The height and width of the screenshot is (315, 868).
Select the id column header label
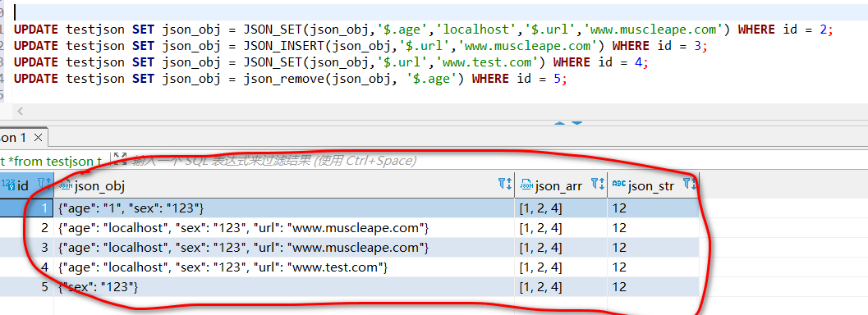[23, 185]
